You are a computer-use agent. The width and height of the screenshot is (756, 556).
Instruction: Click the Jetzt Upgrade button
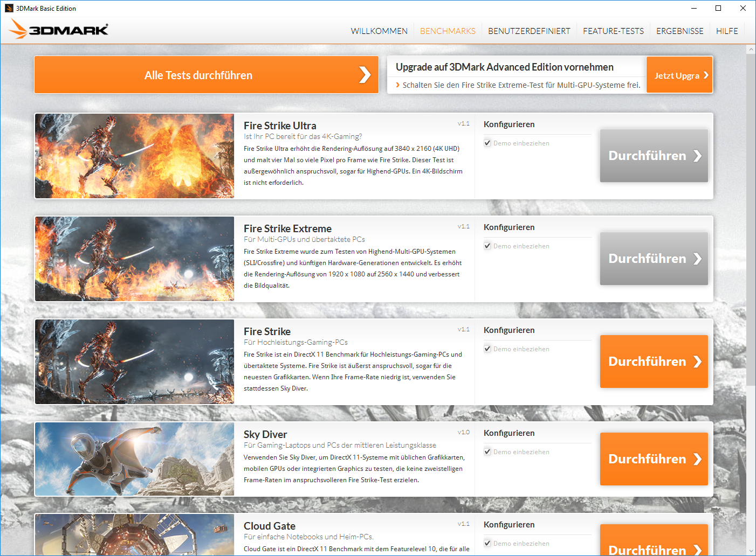[x=679, y=75]
